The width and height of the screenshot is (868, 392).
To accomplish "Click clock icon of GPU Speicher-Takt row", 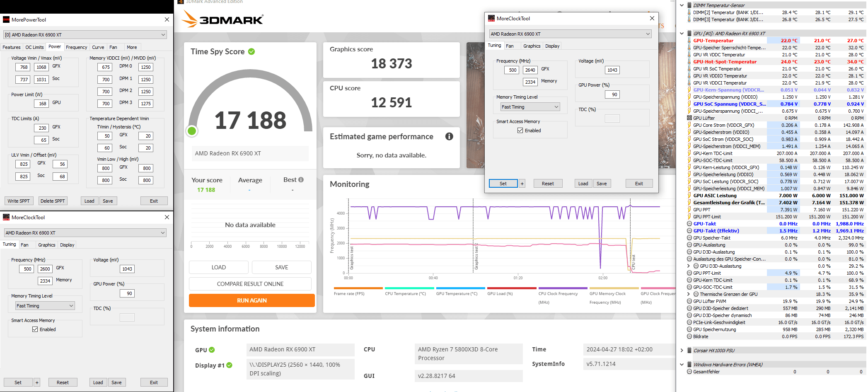I will [689, 238].
